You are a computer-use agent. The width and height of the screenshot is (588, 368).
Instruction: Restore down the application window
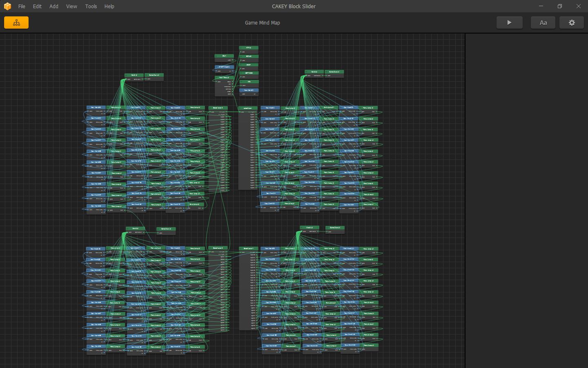coord(559,6)
